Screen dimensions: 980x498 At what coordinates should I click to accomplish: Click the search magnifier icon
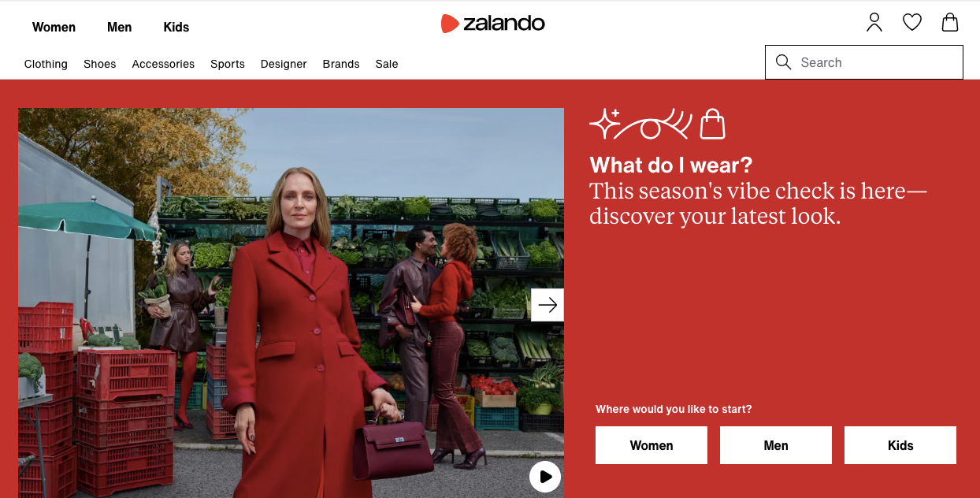pyautogui.click(x=783, y=62)
